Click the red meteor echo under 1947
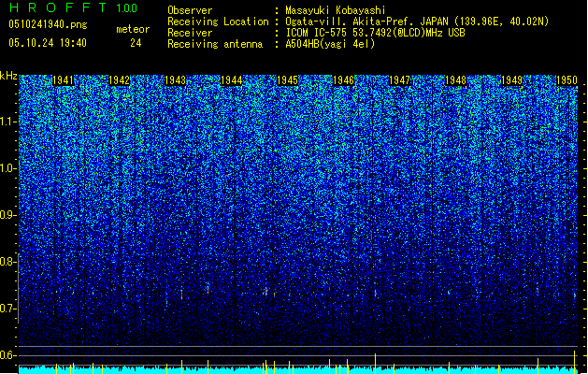 375,293
